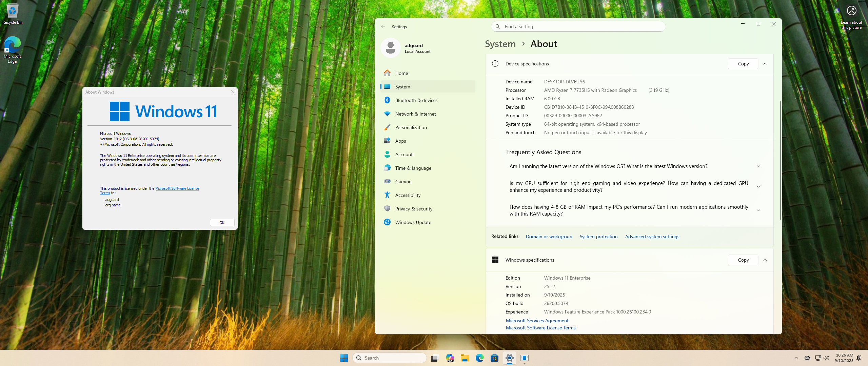This screenshot has height=366, width=868.
Task: Select the device name DESKTOP-DLVEUA6
Action: click(565, 82)
